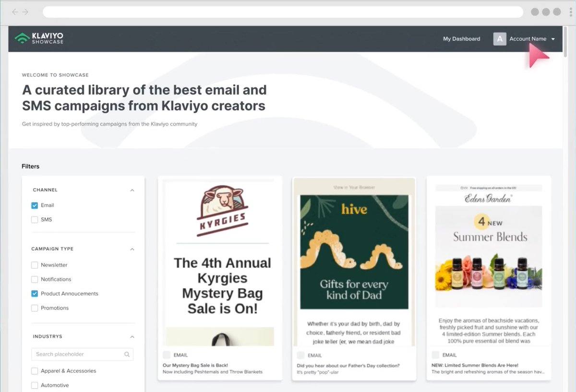Check the Automotive industry filter
The image size is (576, 392).
pos(35,385)
